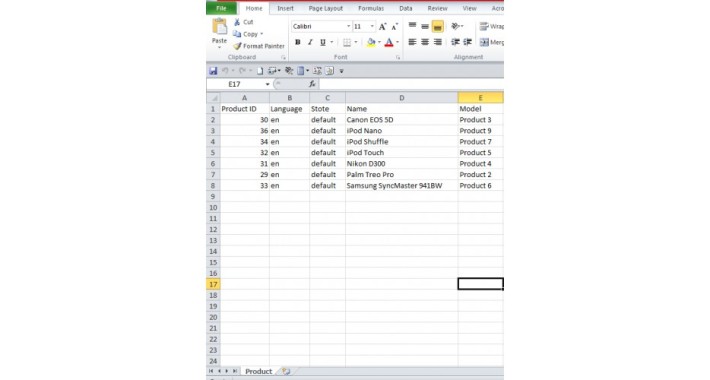Create new blank workbook icon

pyautogui.click(x=260, y=71)
